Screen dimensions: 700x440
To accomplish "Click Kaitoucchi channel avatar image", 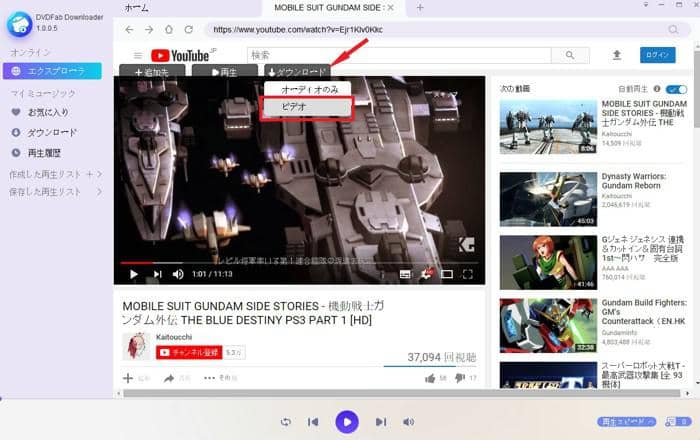I will [x=137, y=346].
